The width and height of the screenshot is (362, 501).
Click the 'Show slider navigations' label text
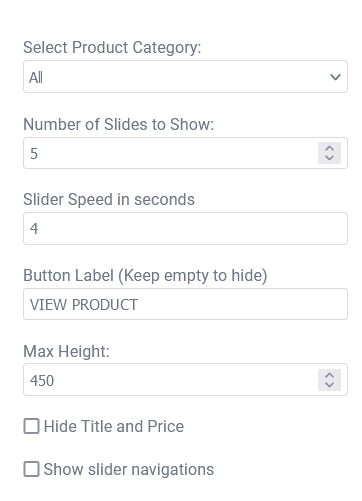[129, 469]
